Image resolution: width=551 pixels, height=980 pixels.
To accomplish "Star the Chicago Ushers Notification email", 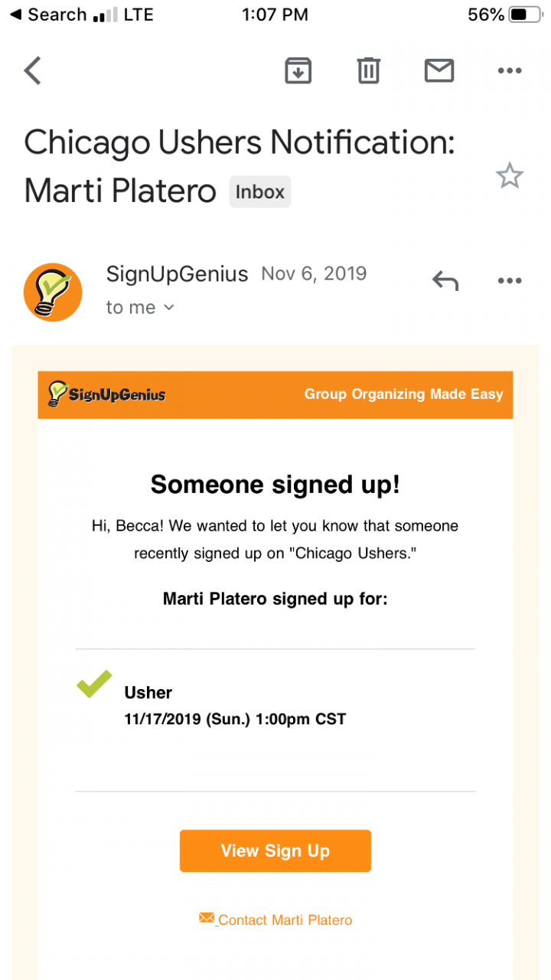I will pyautogui.click(x=509, y=176).
